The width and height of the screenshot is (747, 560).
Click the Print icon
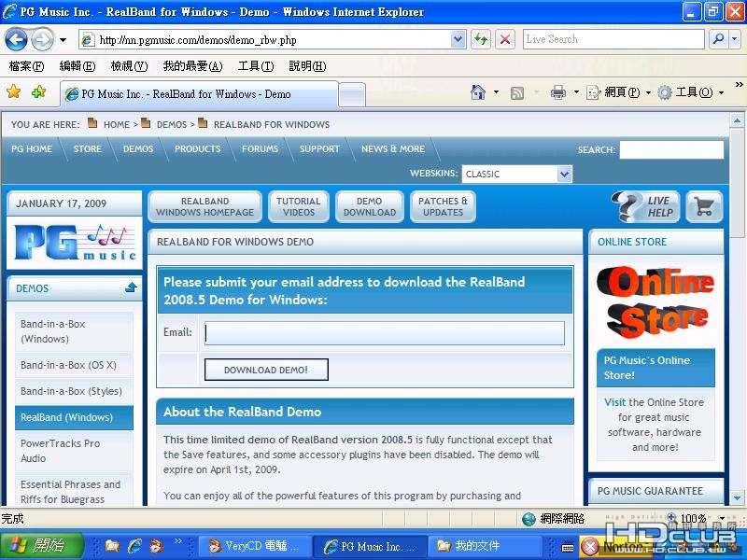coord(557,91)
